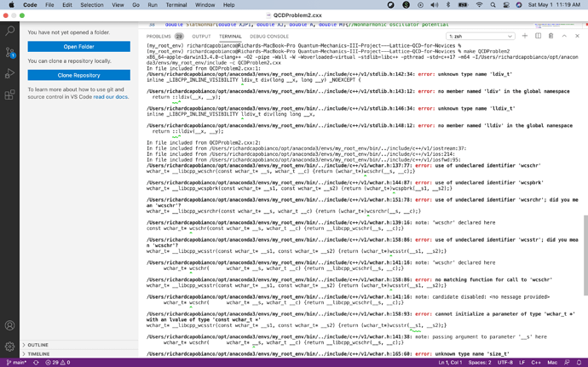This screenshot has width=588, height=367.
Task: Open Run and Debug view
Action: tap(9, 73)
